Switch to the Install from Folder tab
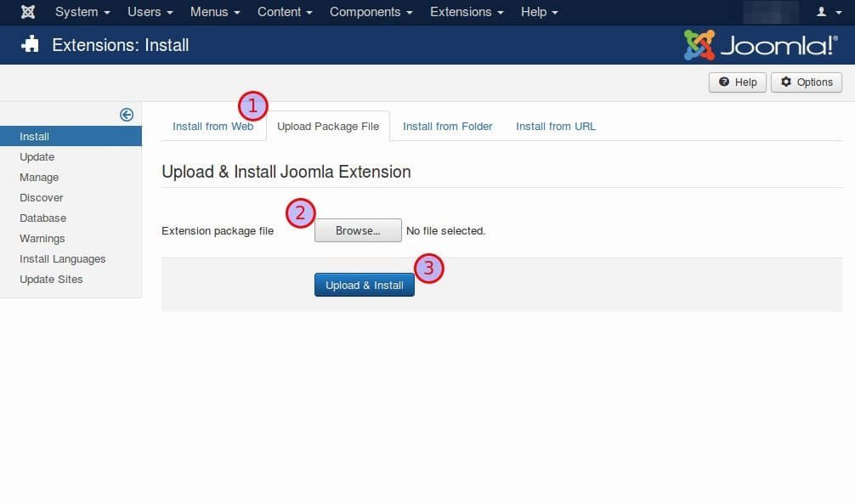Image resolution: width=855 pixels, height=504 pixels. [x=447, y=127]
